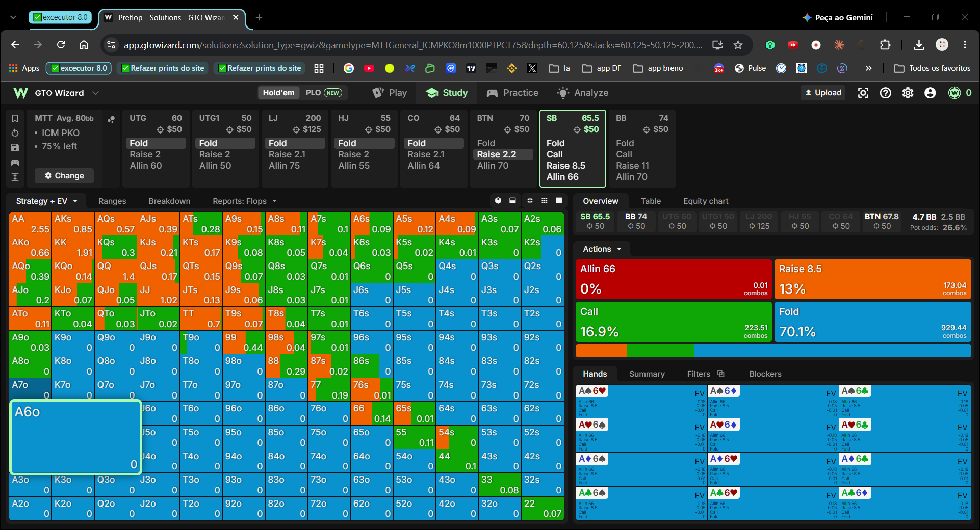Click the expand-height icon in left sidebar
Viewport: 980px width, 530px height.
point(15,177)
